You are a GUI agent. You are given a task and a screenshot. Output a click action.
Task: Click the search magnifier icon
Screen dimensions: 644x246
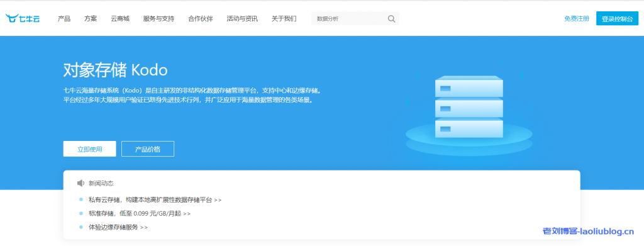pyautogui.click(x=391, y=18)
